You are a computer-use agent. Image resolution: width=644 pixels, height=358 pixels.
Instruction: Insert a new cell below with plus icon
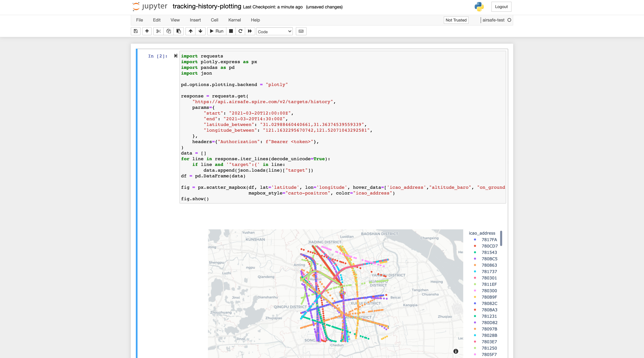click(x=147, y=31)
